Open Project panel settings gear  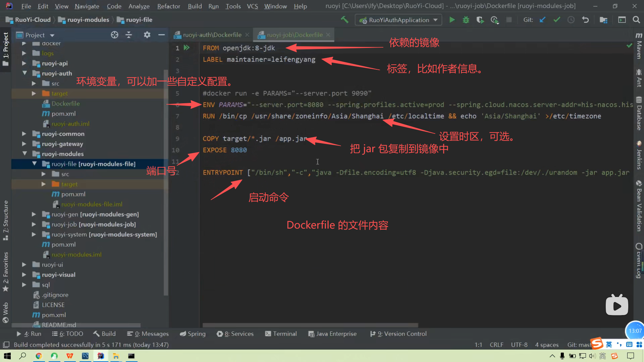coord(147,35)
